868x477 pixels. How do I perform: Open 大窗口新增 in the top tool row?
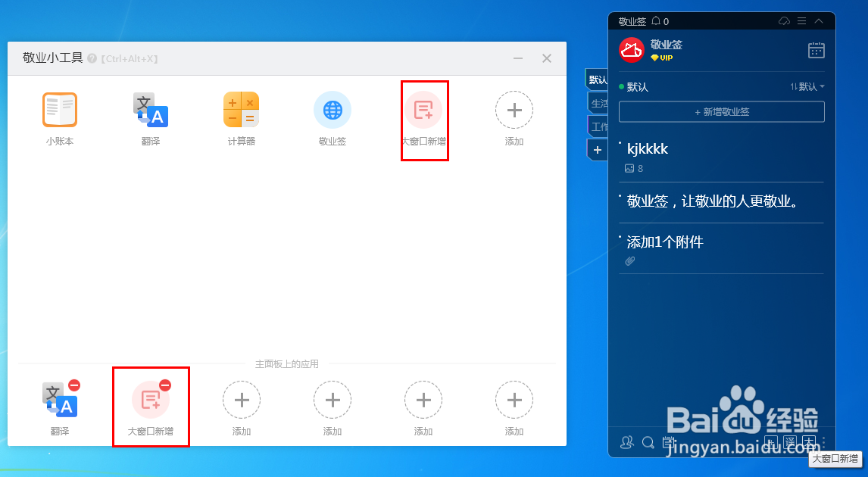coord(423,110)
